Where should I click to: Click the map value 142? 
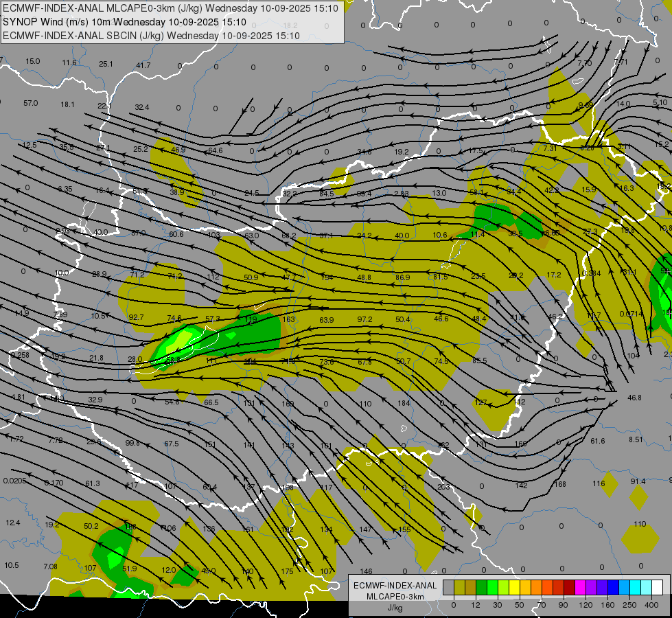pyautogui.click(x=521, y=485)
